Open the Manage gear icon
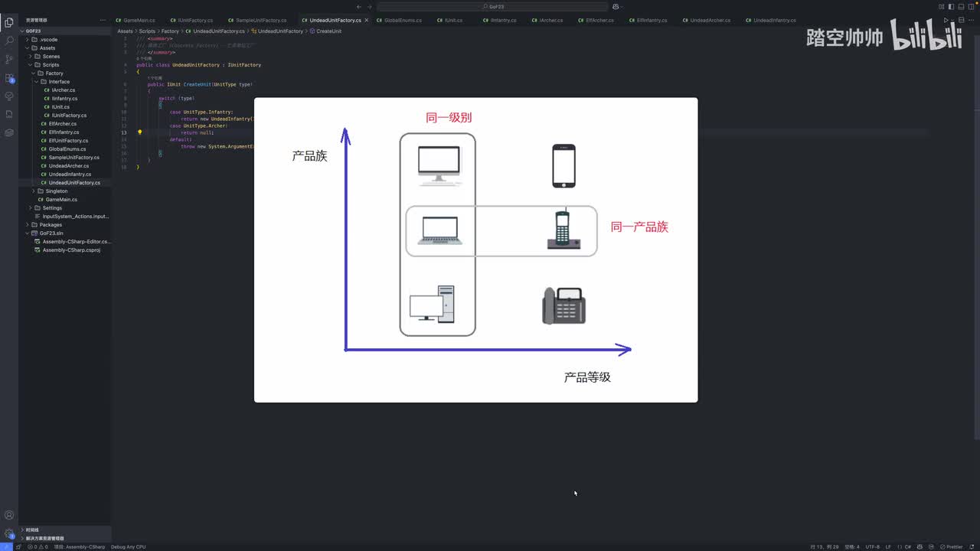 click(x=9, y=533)
